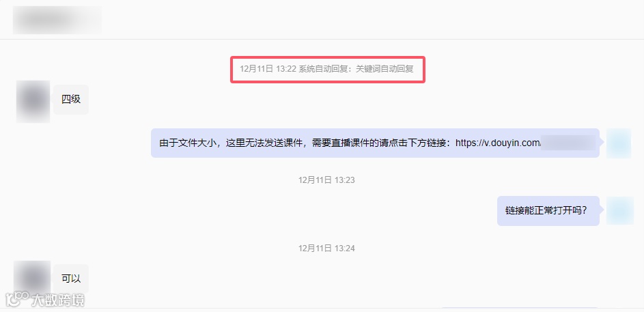
Task: Open the avatar next to the courseware link message
Action: 619,143
